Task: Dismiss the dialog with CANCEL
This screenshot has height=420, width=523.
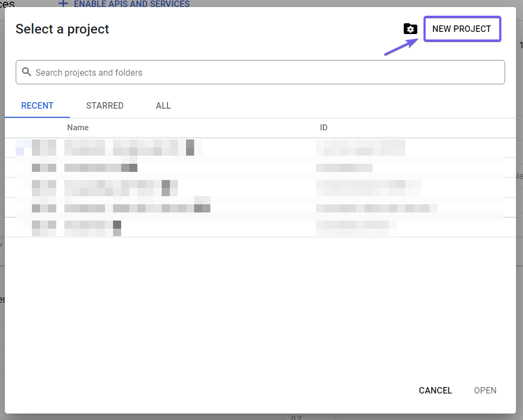Action: tap(435, 390)
